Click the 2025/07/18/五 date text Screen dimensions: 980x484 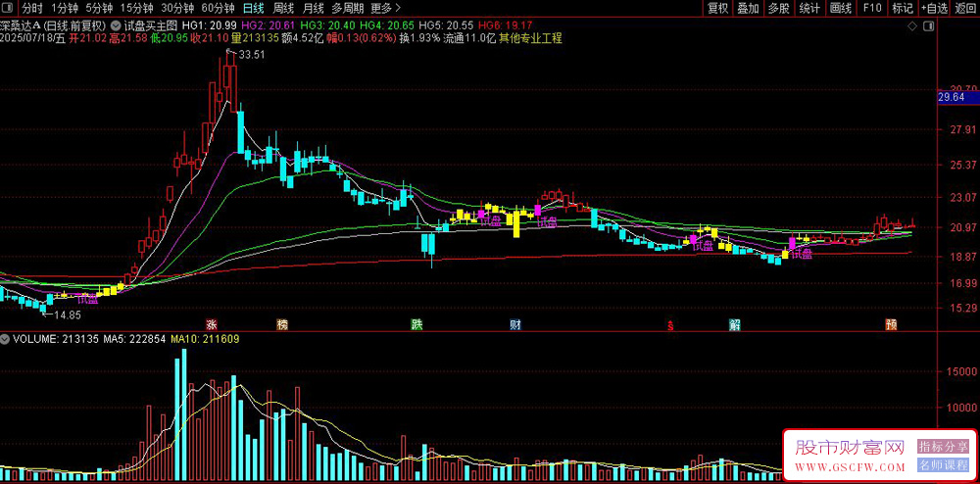tap(33, 38)
